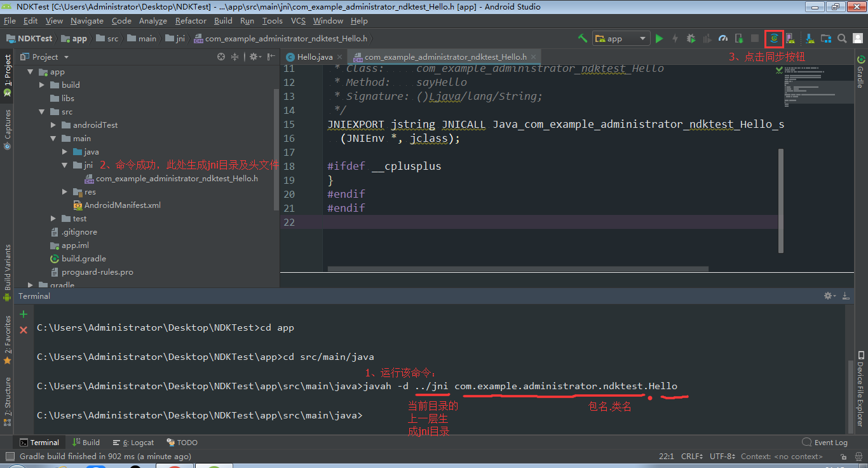Viewport: 868px width, 468px height.
Task: Collapse the src folder
Action: point(42,112)
